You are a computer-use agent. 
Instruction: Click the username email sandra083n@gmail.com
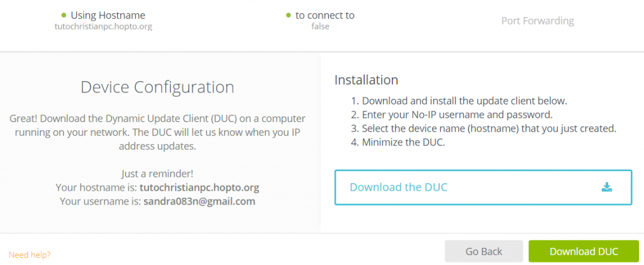199,201
